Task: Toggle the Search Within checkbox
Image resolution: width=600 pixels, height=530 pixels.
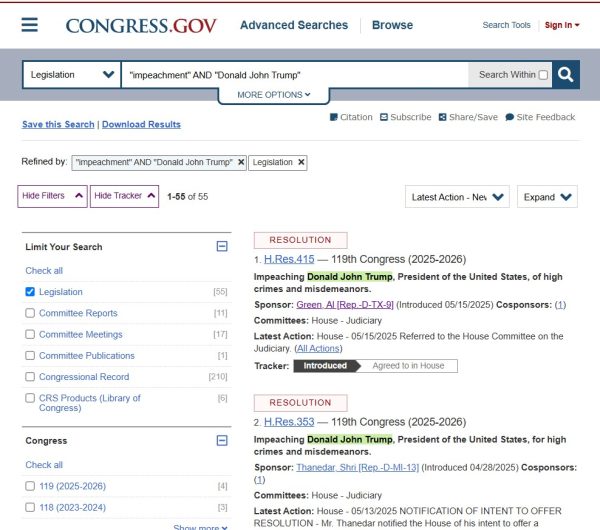Action: coord(543,75)
